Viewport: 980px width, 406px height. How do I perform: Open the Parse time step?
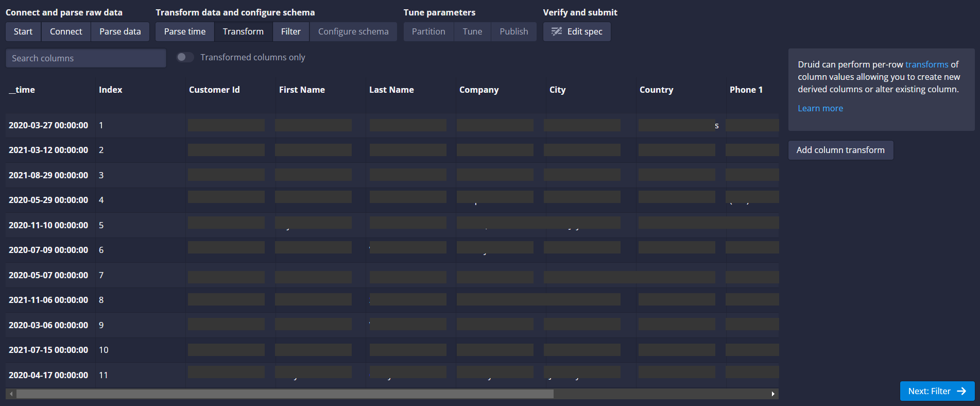click(185, 31)
